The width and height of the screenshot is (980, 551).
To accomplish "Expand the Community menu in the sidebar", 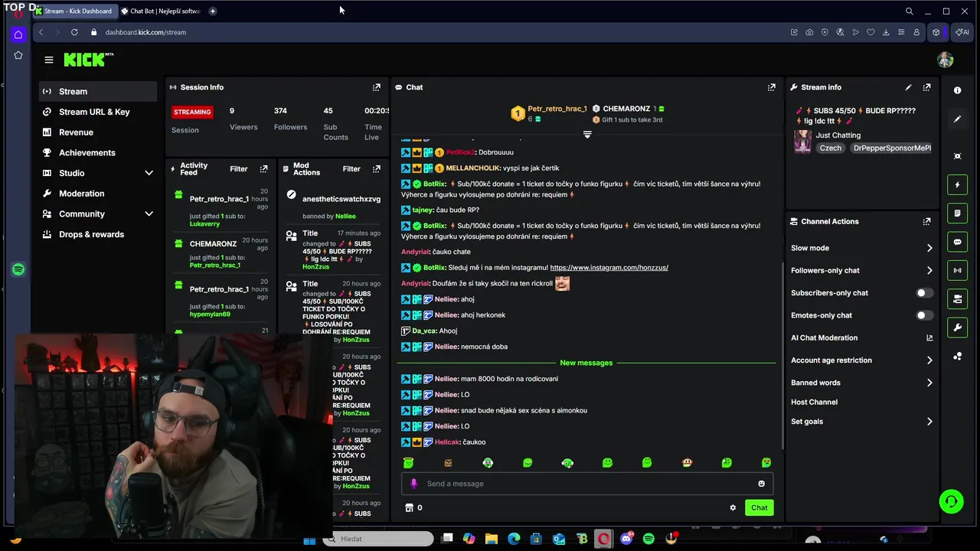I will click(x=149, y=214).
